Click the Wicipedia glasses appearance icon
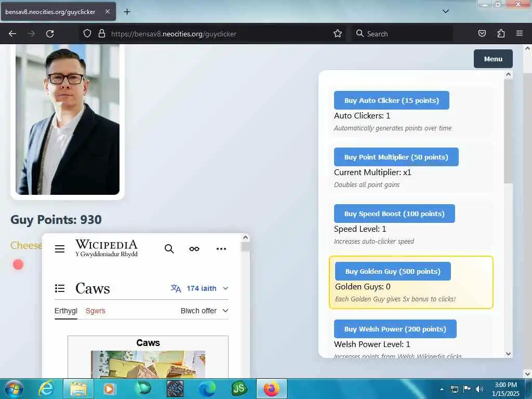 194,249
